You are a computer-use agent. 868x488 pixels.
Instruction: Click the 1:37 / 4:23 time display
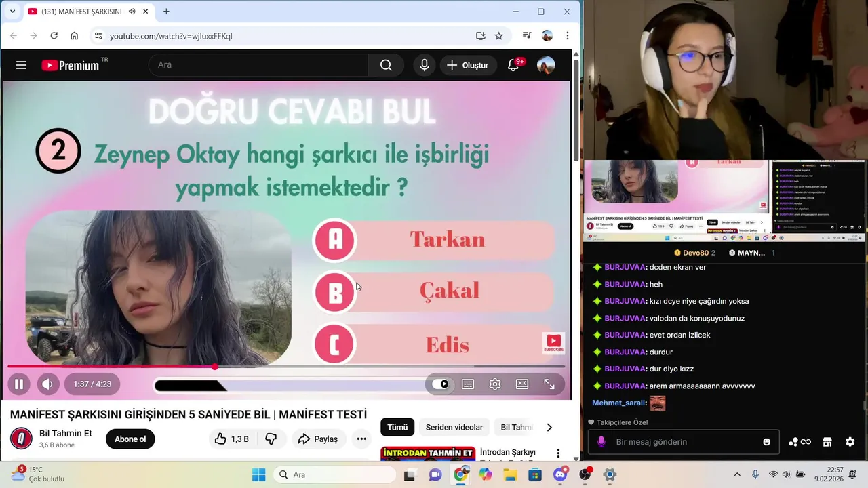92,384
